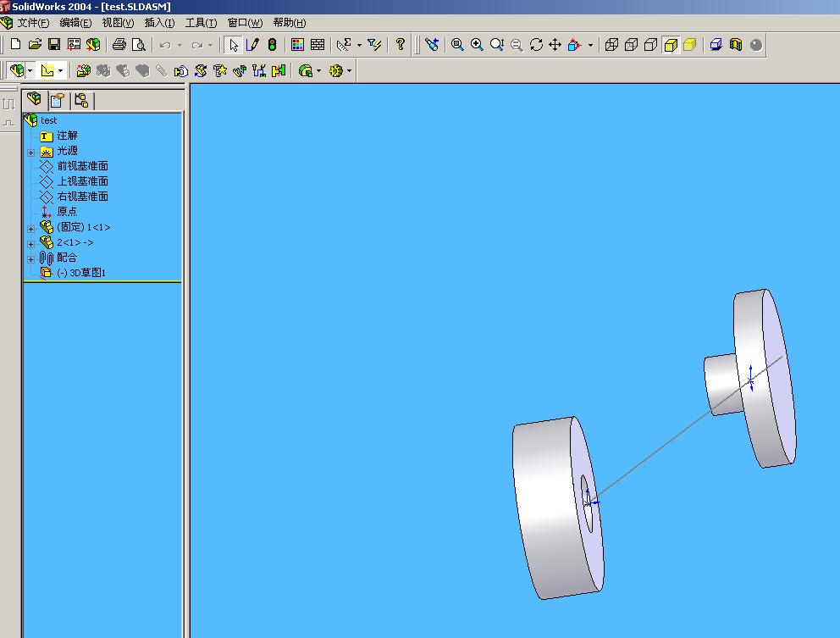Select the Pan tool with four arrows
840x638 pixels.
coord(555,45)
